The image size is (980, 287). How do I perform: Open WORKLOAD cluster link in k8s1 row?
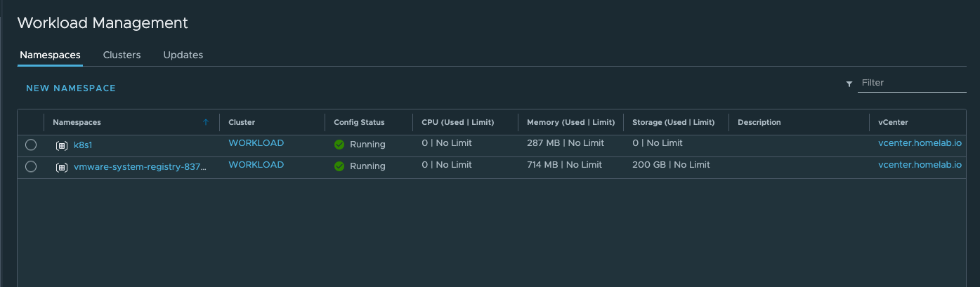pyautogui.click(x=256, y=143)
